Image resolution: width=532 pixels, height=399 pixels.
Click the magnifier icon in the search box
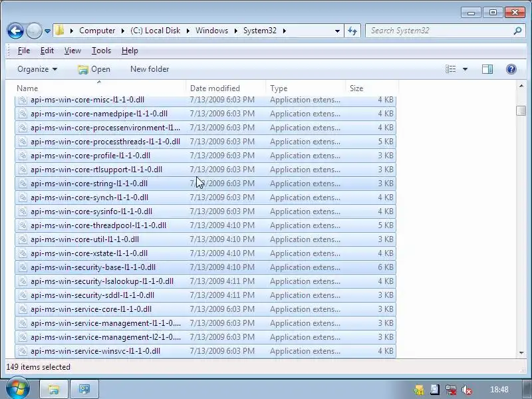pos(517,31)
